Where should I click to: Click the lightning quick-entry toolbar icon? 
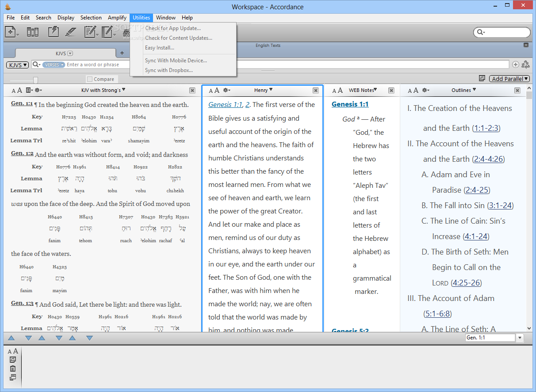(x=53, y=32)
